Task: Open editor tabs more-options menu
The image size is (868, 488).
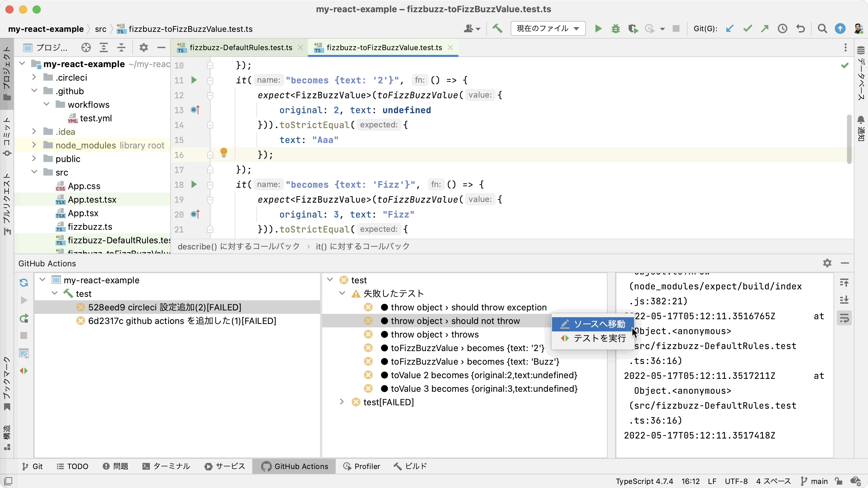Action: (845, 47)
